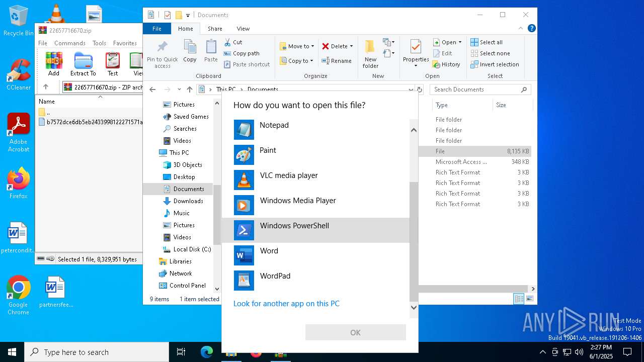Select Downloads in navigation pane

[x=188, y=201]
